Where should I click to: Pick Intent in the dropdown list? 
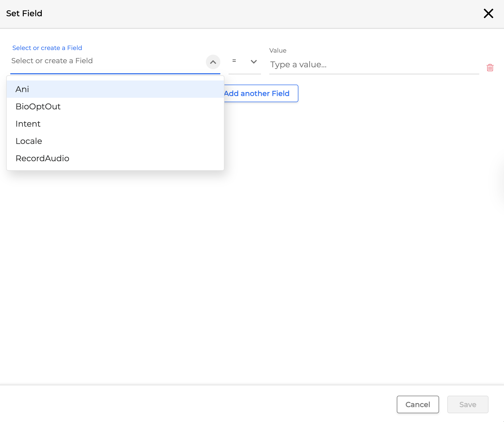pyautogui.click(x=28, y=124)
